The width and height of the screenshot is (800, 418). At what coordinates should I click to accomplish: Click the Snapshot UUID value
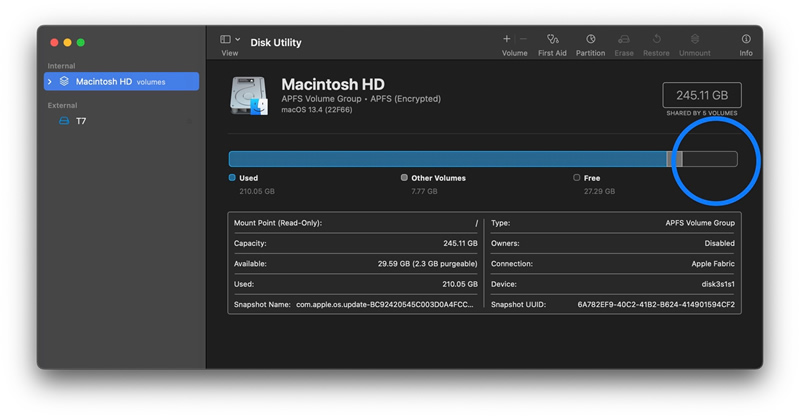tap(656, 305)
